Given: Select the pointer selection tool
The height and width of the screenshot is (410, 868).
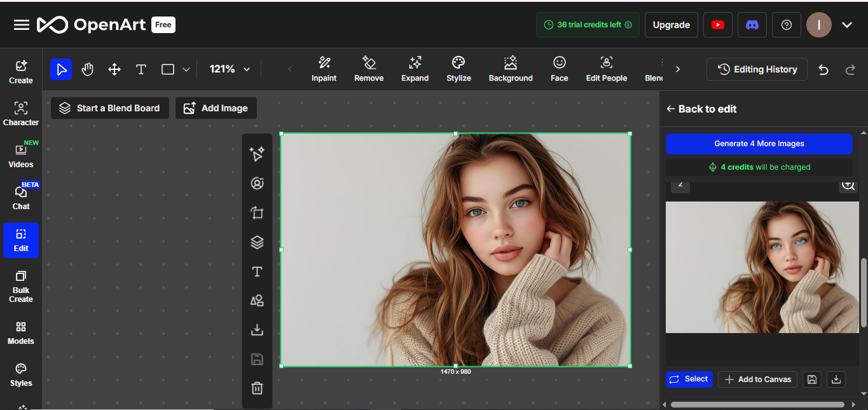Looking at the screenshot, I should click(x=61, y=69).
